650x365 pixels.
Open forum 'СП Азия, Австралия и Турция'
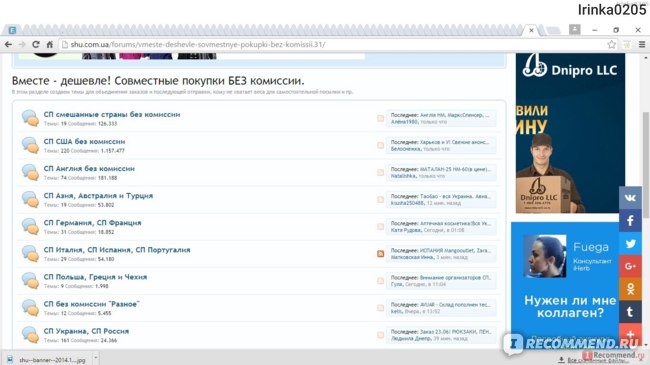click(98, 196)
